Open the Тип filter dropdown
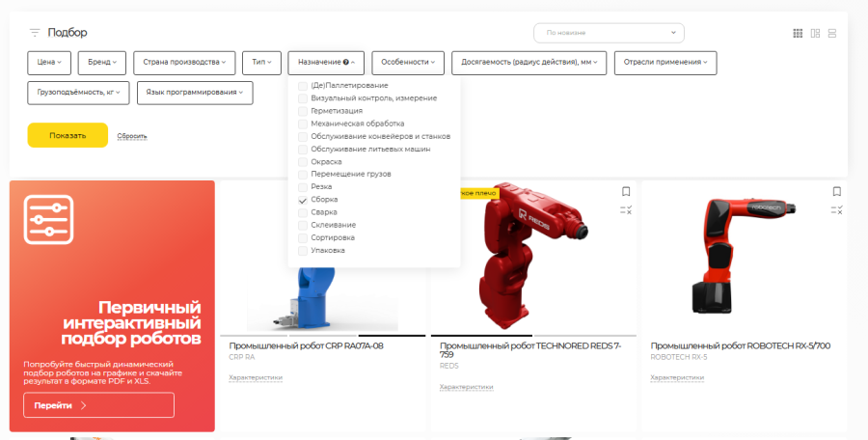 (x=261, y=63)
